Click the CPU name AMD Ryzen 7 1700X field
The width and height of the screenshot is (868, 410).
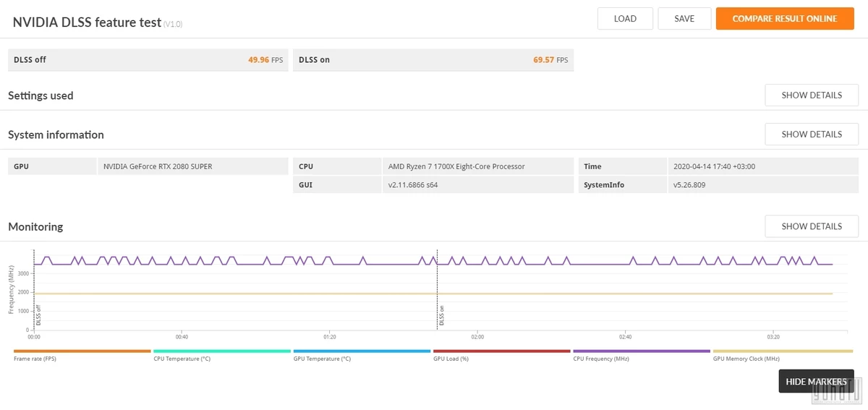click(478, 166)
